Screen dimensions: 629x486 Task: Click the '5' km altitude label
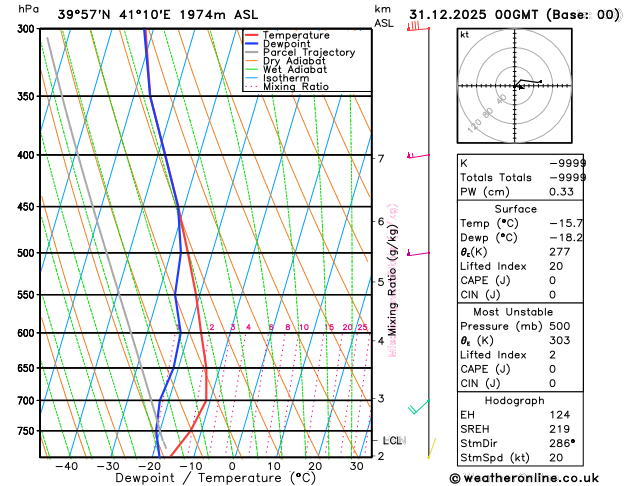(x=381, y=282)
